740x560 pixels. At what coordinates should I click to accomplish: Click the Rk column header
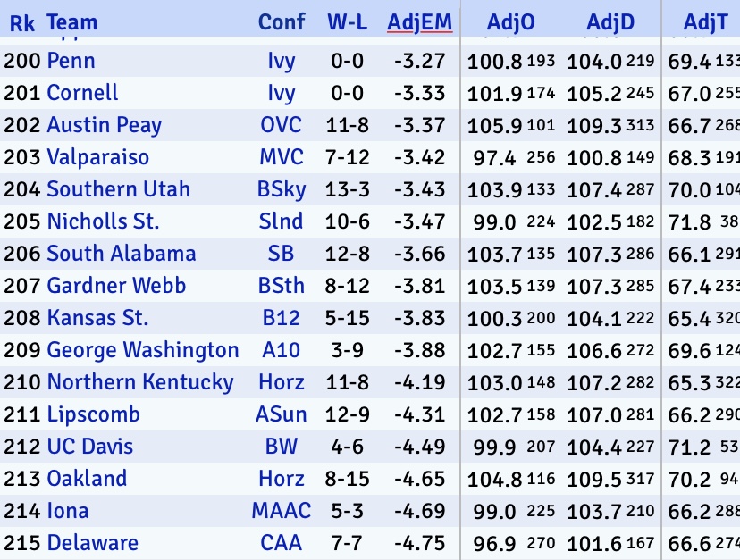(x=21, y=22)
